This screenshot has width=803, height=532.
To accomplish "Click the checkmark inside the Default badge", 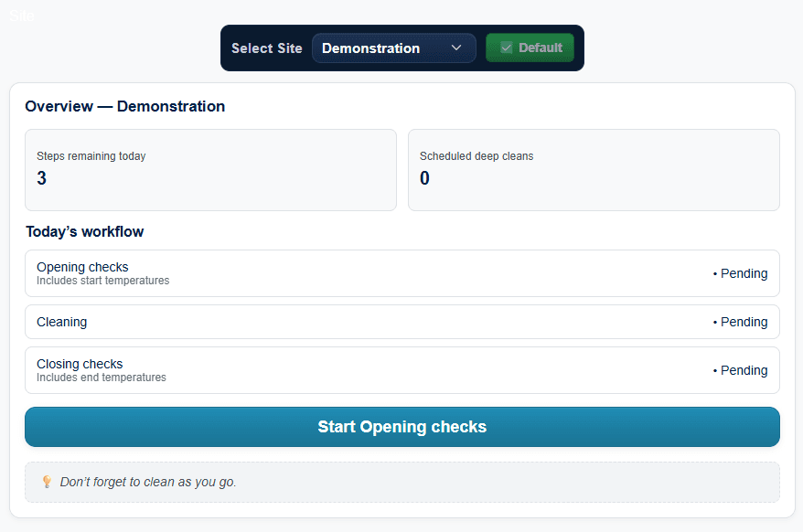I will [x=505, y=48].
